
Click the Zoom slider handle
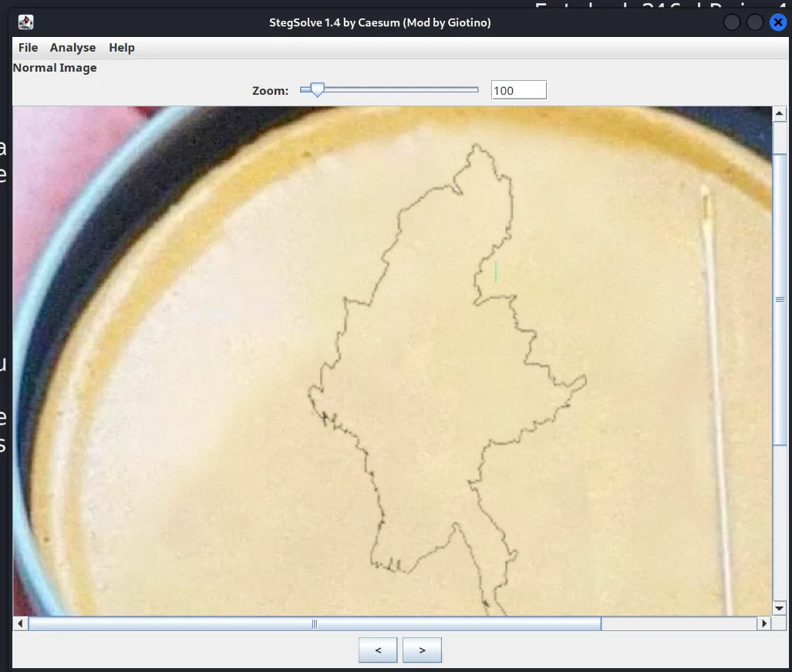tap(317, 90)
